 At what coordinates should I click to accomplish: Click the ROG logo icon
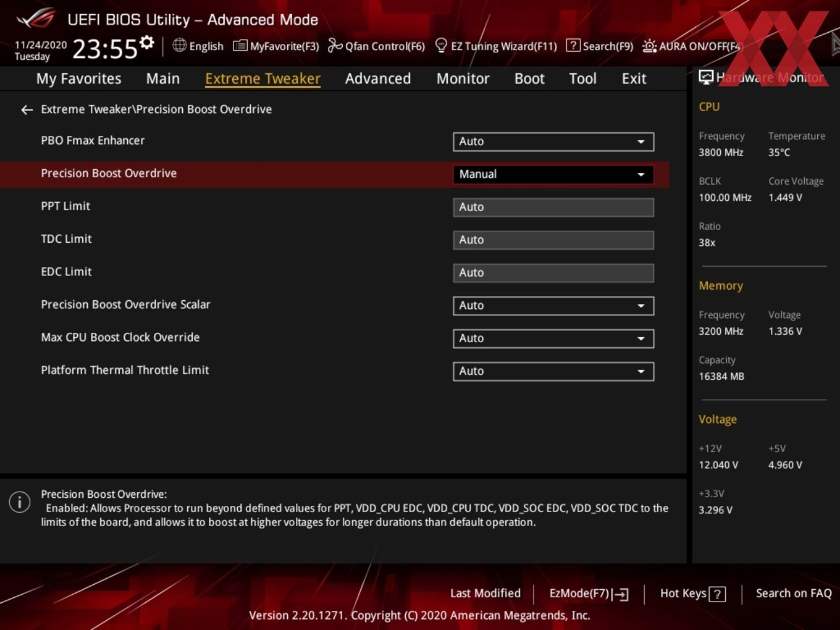coord(36,19)
